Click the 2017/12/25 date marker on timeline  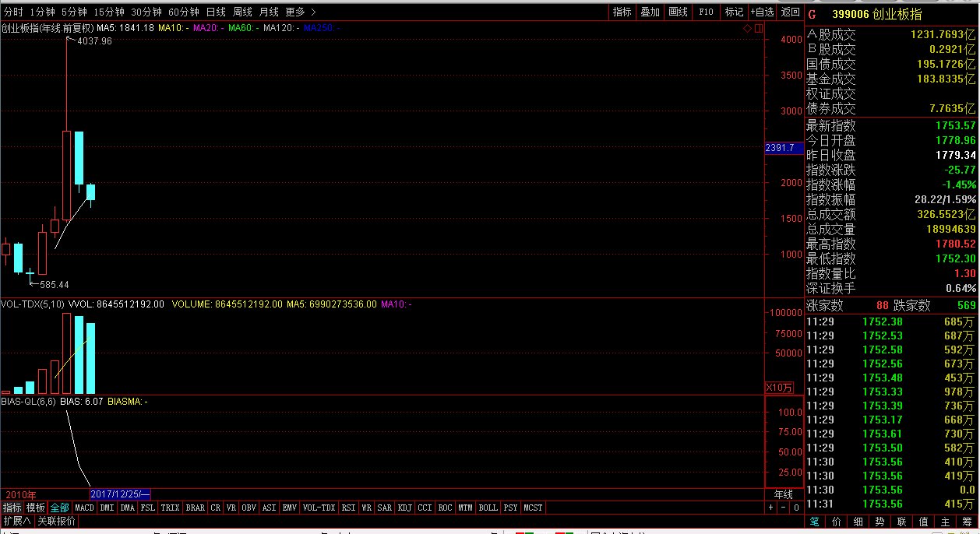click(x=120, y=494)
